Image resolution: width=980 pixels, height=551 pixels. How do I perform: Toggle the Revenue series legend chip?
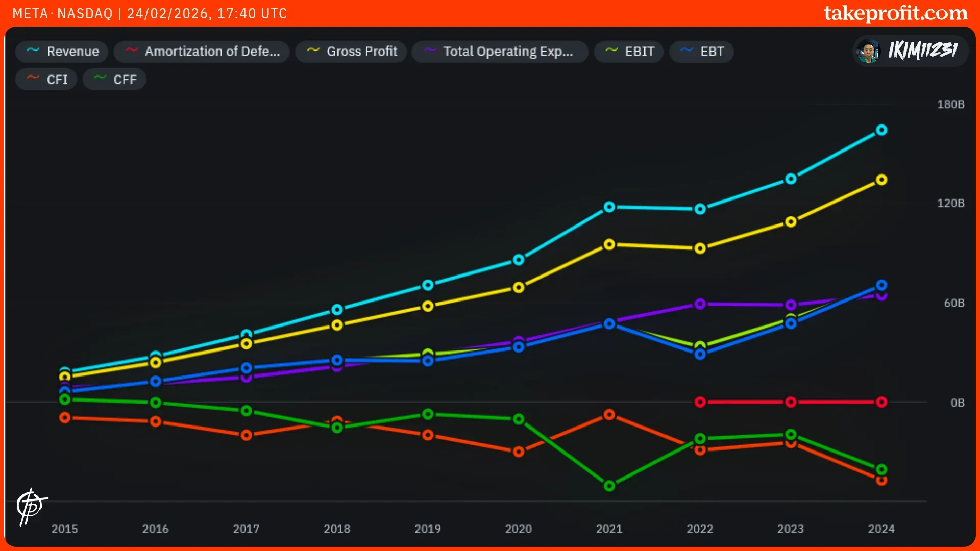point(62,52)
